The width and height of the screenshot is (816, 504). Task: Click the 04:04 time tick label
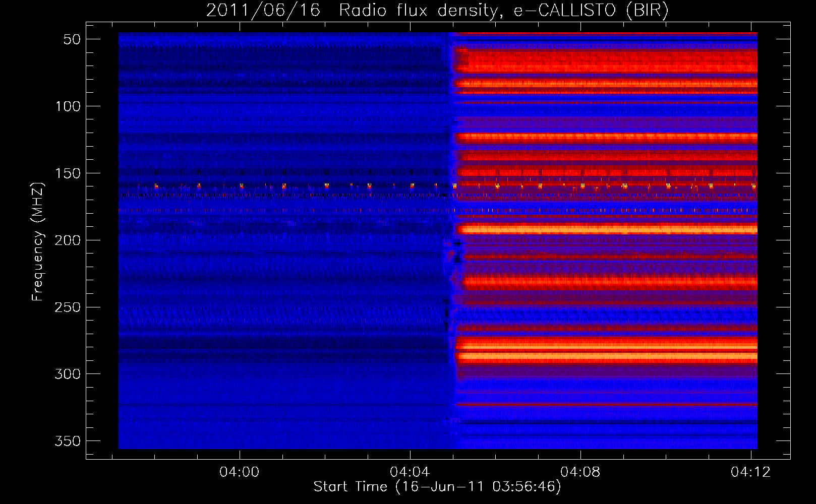(410, 472)
